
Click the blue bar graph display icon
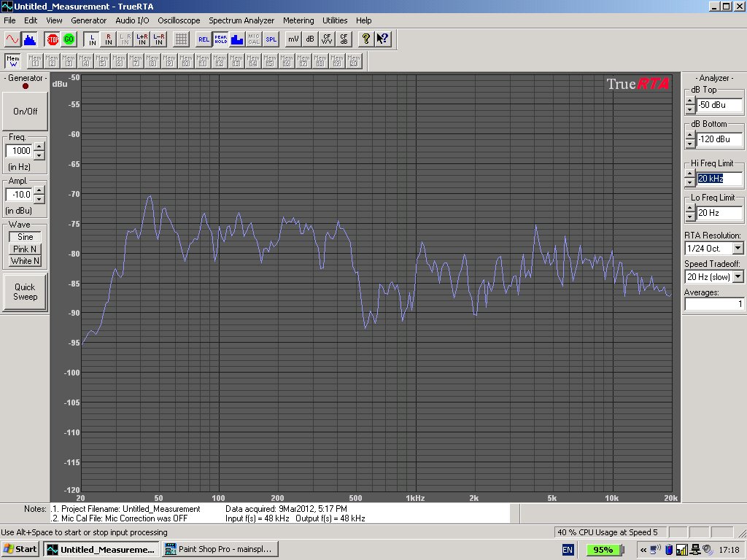pyautogui.click(x=237, y=39)
